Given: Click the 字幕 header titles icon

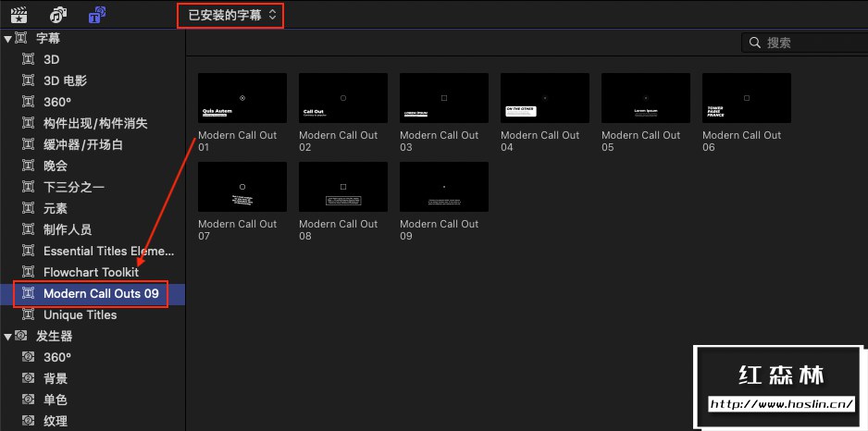Looking at the screenshot, I should (21, 38).
